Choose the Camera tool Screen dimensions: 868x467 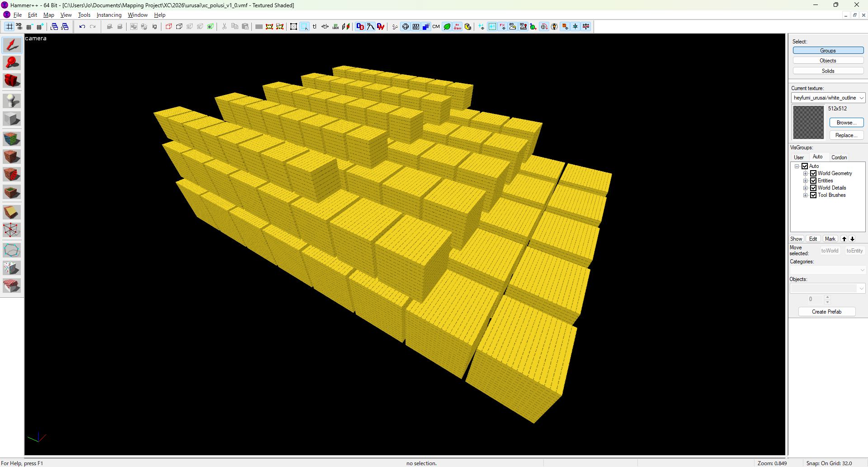(12, 81)
